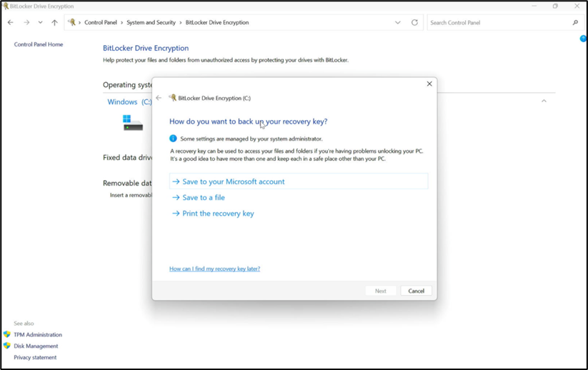
Task: Click the BitLocker icon in window title bar
Action: coord(5,6)
